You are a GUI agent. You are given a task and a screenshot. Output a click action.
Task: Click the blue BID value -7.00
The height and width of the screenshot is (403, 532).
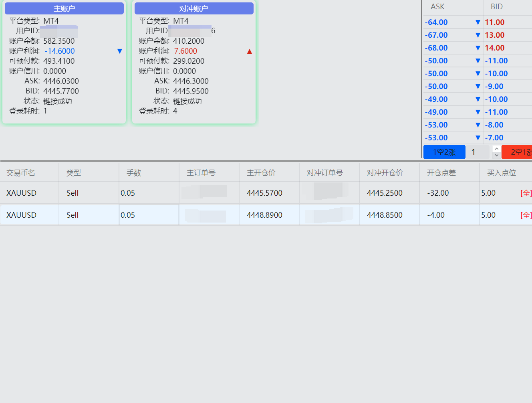(494, 138)
